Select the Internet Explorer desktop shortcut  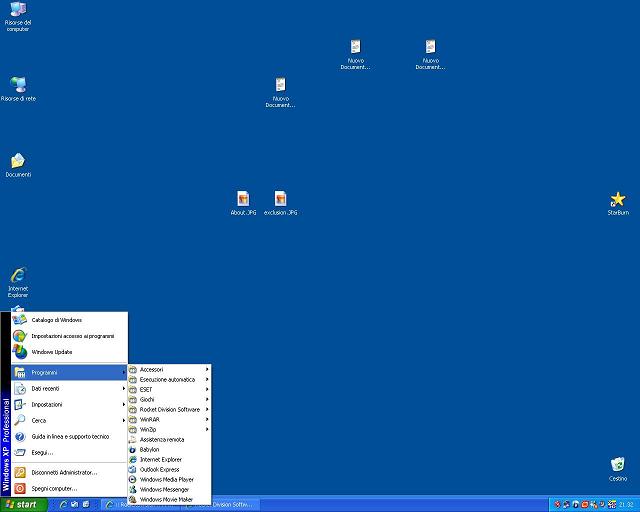pyautogui.click(x=18, y=283)
